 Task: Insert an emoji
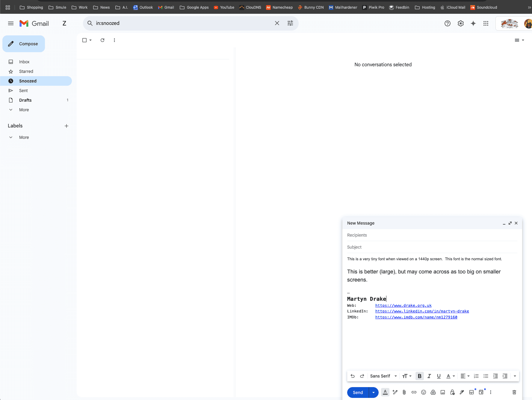[x=424, y=392]
